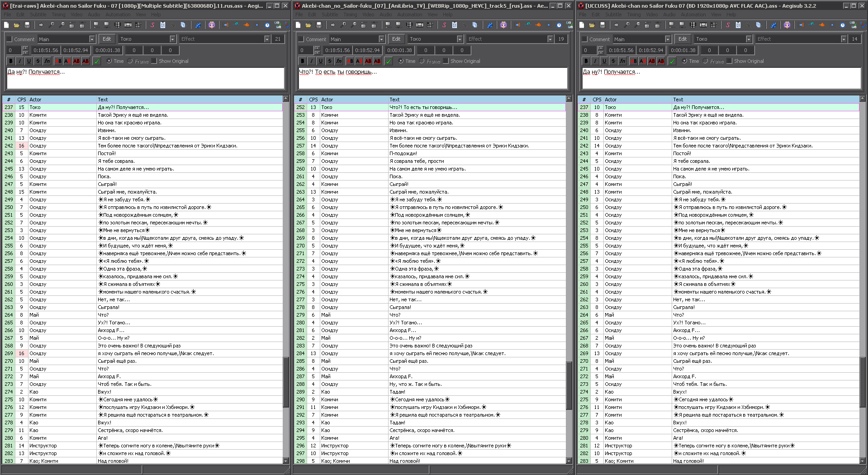Click Zoom in magnifier icon in Erai-raws window
This screenshot has width=868, height=475.
pos(52,25)
